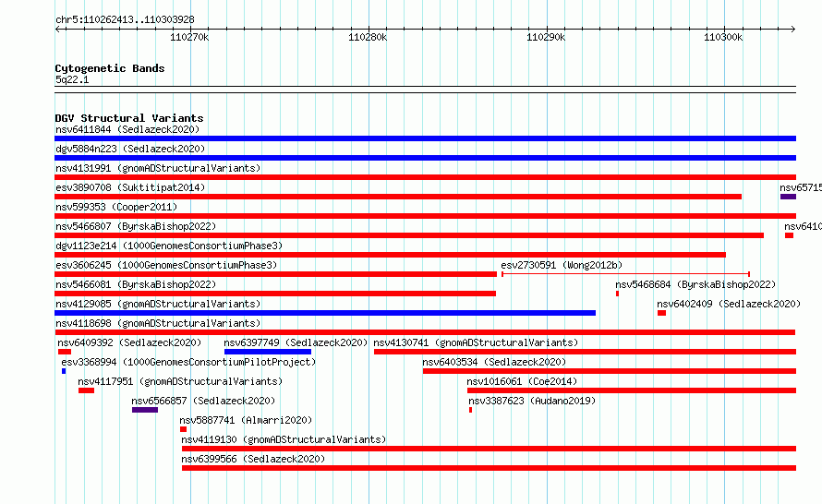This screenshot has height=504, width=822.
Task: Open nsv6402409 (Sedlazeck2020) label
Action: (x=729, y=304)
